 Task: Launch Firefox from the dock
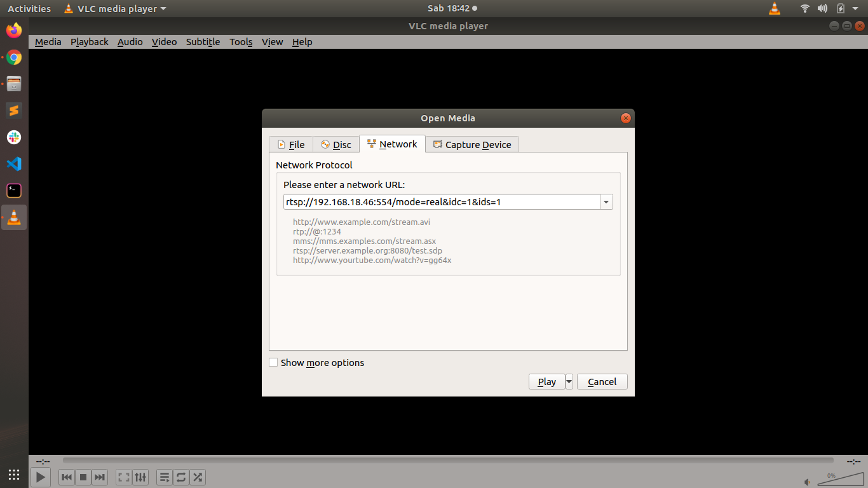pyautogui.click(x=13, y=30)
